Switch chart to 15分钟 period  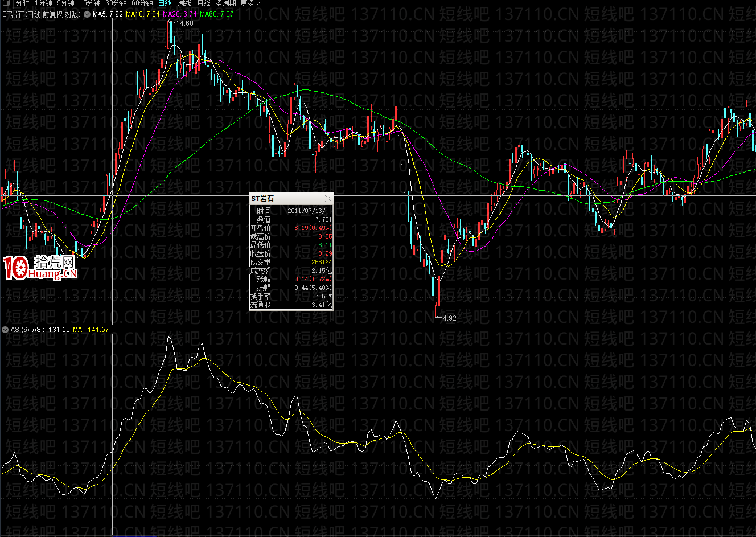tap(89, 3)
